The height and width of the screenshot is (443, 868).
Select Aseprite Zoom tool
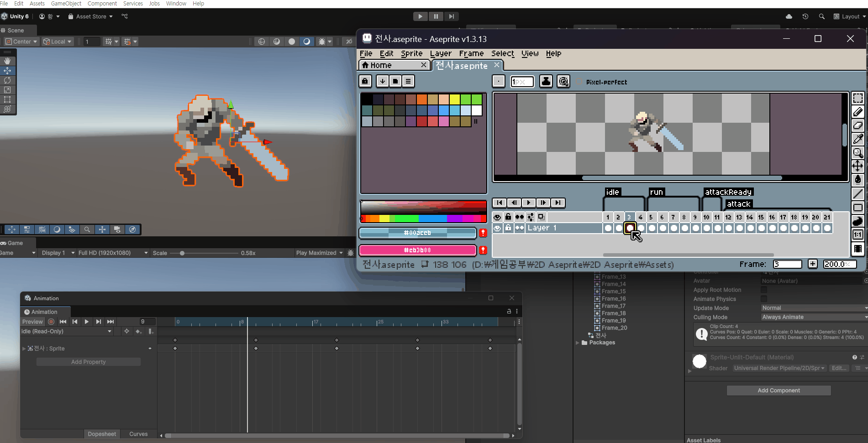(x=857, y=153)
